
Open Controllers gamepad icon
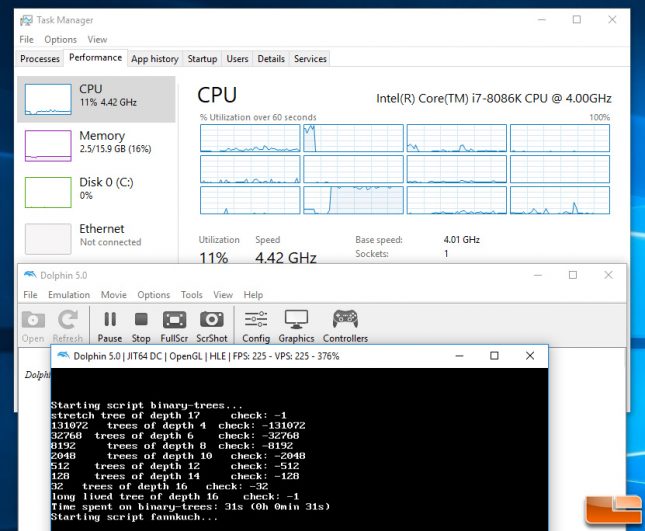click(345, 319)
